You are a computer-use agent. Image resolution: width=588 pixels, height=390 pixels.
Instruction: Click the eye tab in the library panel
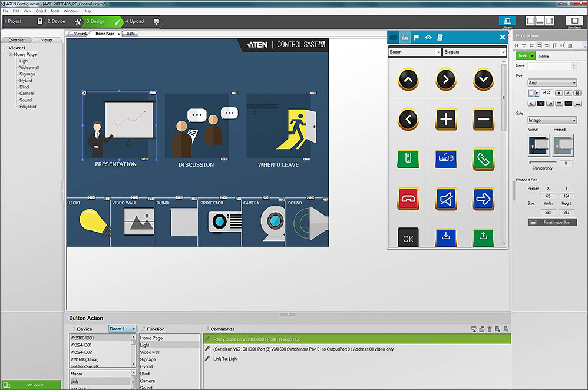tap(428, 37)
